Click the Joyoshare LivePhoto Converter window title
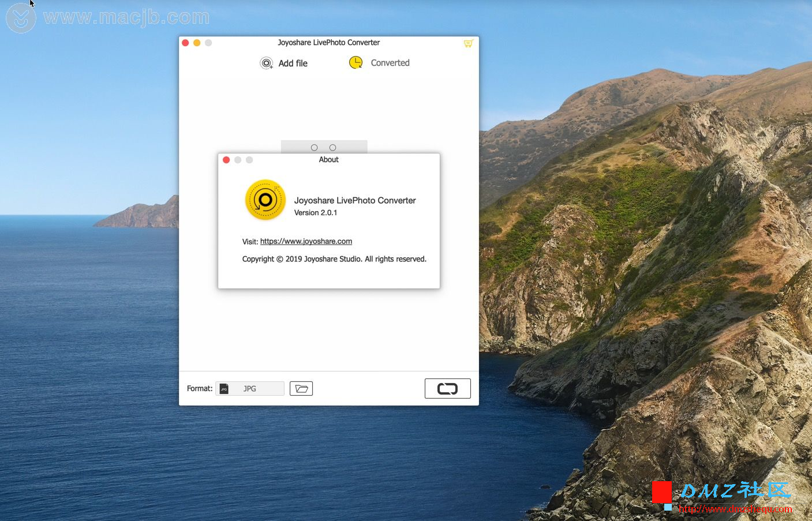 pos(329,43)
